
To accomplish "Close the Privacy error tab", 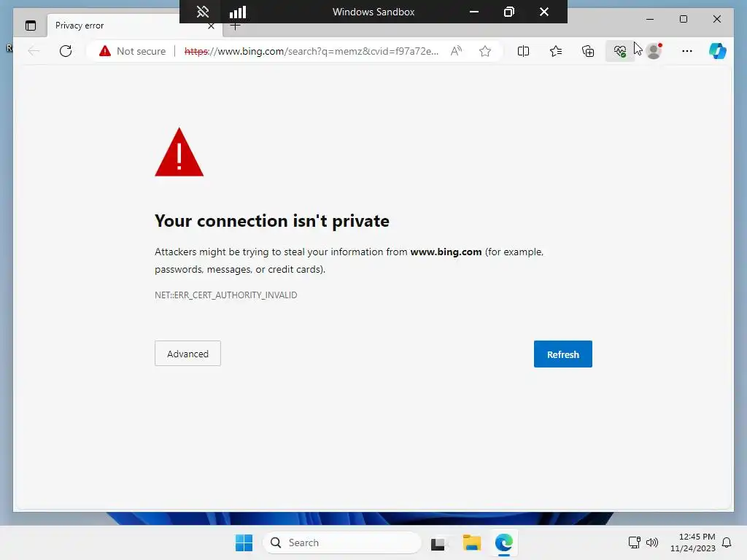I will coord(211,26).
